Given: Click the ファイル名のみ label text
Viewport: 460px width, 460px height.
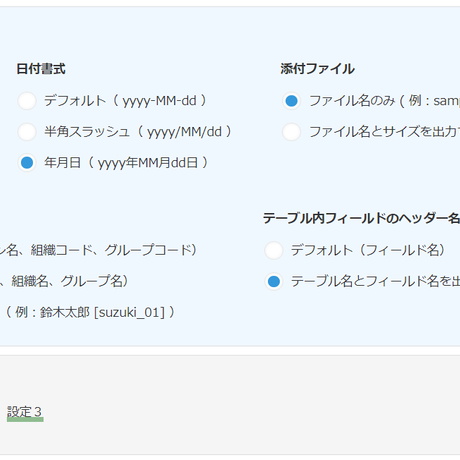Looking at the screenshot, I should [x=352, y=101].
